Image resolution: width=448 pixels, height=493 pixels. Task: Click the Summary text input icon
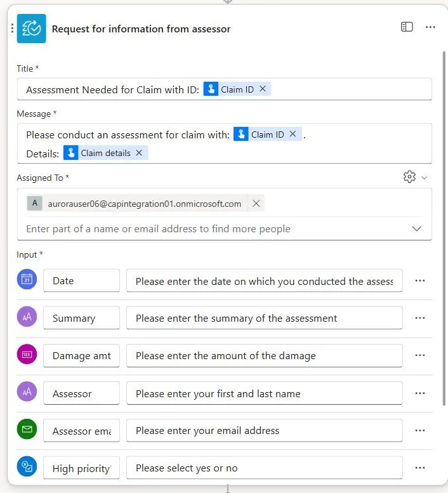tap(27, 317)
